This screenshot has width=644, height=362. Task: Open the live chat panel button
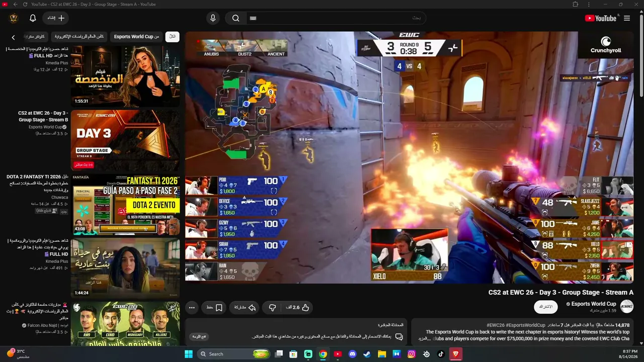[x=200, y=336]
